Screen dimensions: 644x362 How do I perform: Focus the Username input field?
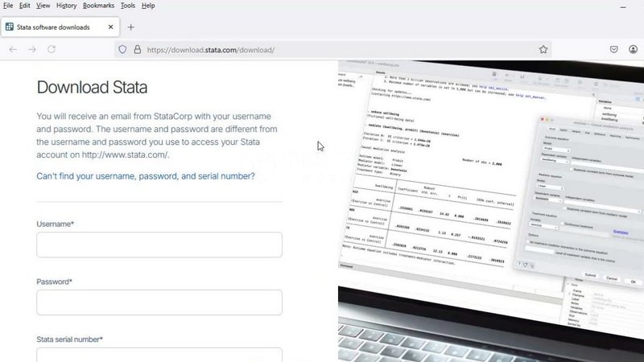pyautogui.click(x=159, y=245)
